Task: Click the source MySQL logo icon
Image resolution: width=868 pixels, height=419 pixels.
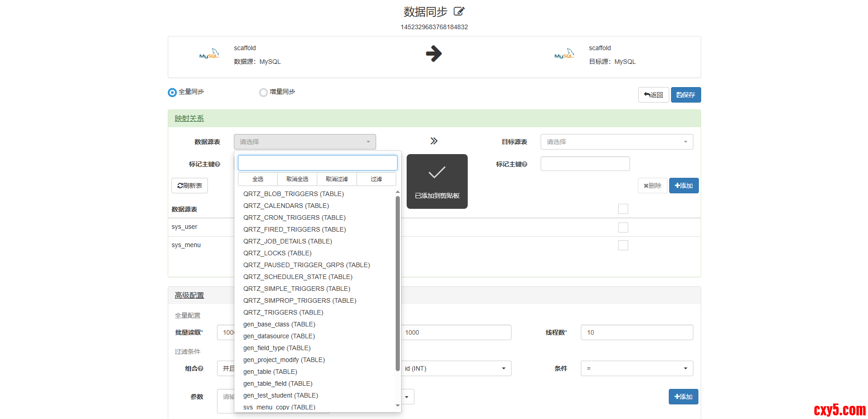Action: 209,54
